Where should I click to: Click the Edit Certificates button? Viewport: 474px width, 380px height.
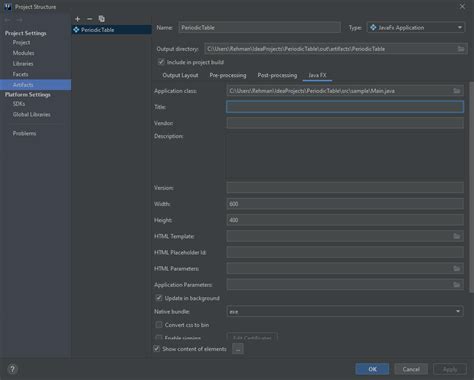pos(252,337)
